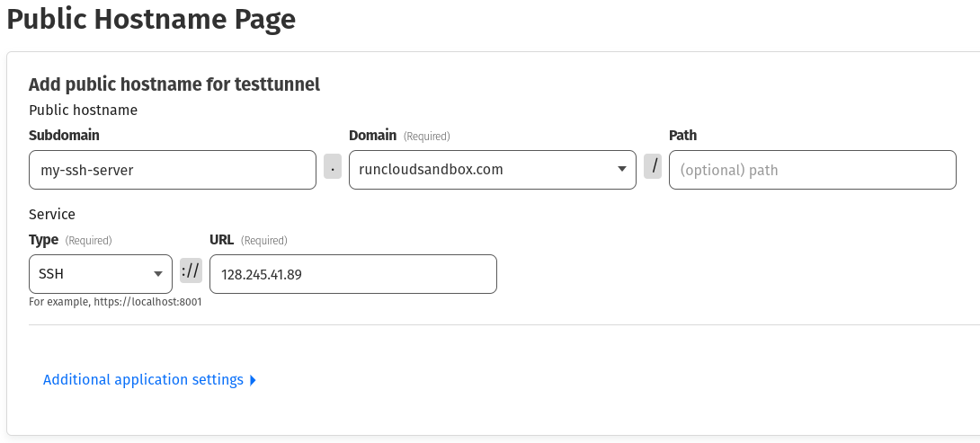Screen dimensions: 980x443
Task: Click the dot separator badge after Subdomain
Action: pos(333,167)
